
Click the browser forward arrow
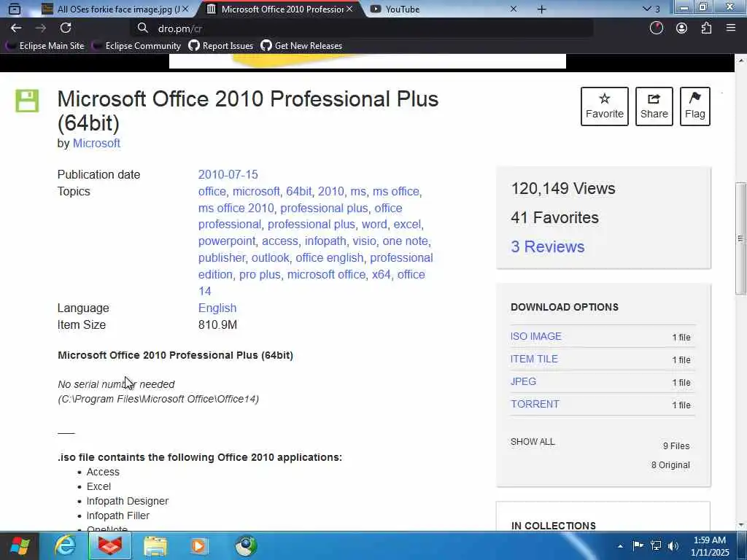(x=41, y=28)
